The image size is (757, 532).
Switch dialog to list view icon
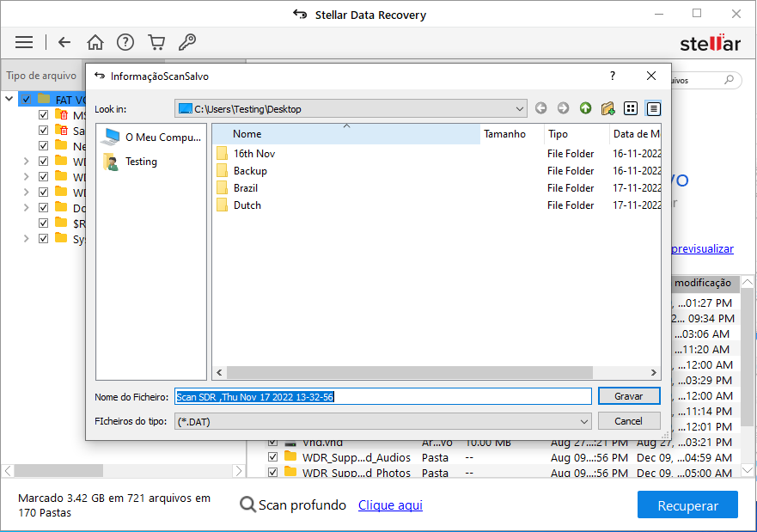[x=631, y=108]
